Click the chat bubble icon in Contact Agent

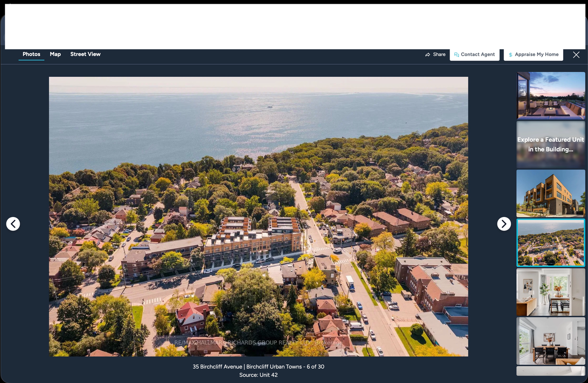click(457, 54)
